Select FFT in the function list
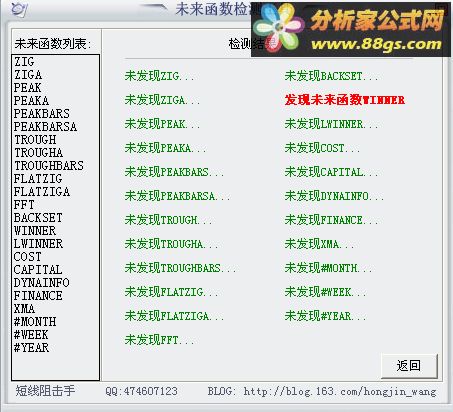Viewport: 453px width, 412px height. pyautogui.click(x=24, y=205)
